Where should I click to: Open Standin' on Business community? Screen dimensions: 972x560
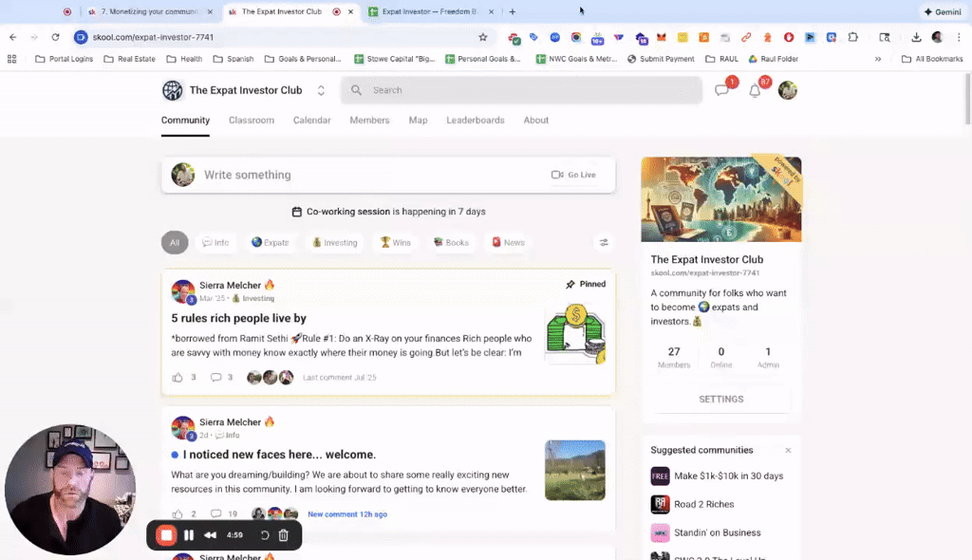[718, 532]
